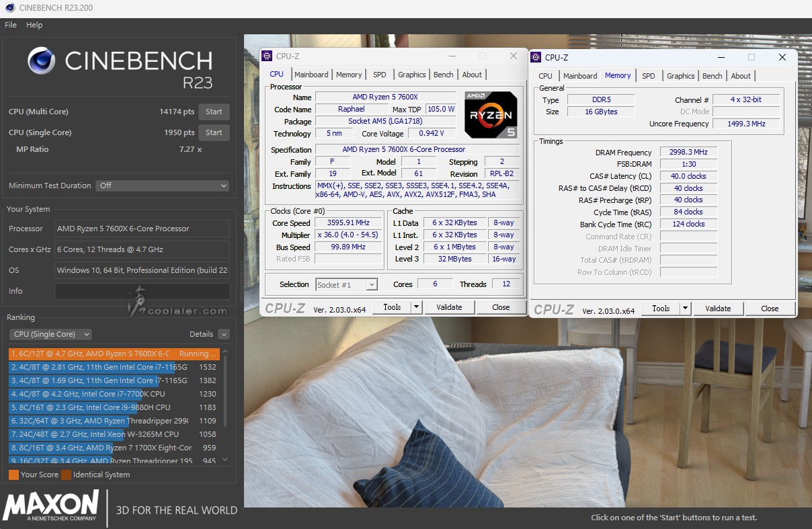The width and height of the screenshot is (812, 529).
Task: Click the Multiplier value x 36.0
Action: [x=350, y=235]
